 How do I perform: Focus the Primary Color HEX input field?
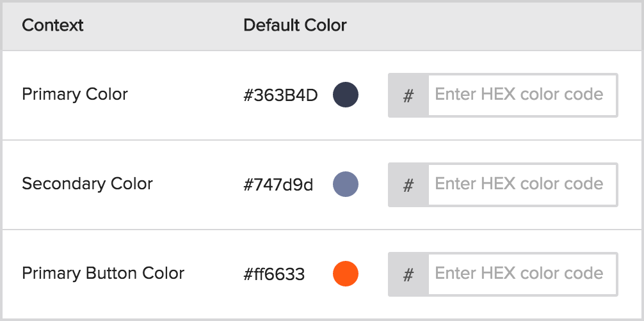(x=522, y=95)
